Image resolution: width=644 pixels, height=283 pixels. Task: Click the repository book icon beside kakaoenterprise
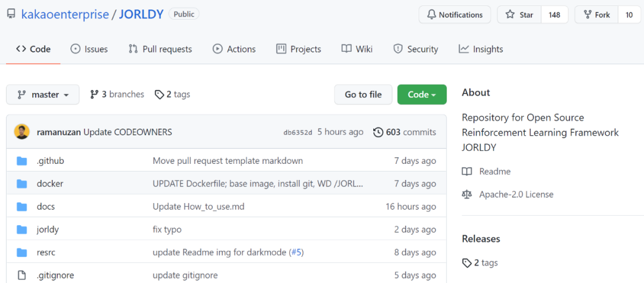(x=11, y=15)
